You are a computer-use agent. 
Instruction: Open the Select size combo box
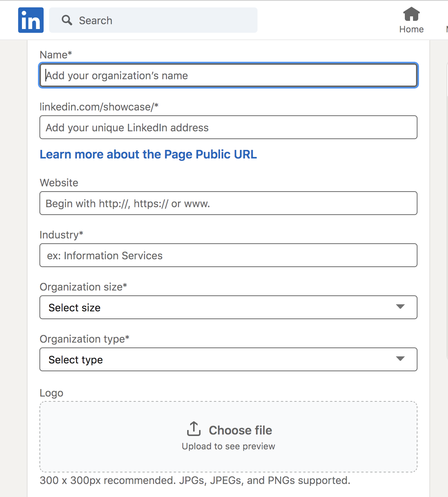228,307
